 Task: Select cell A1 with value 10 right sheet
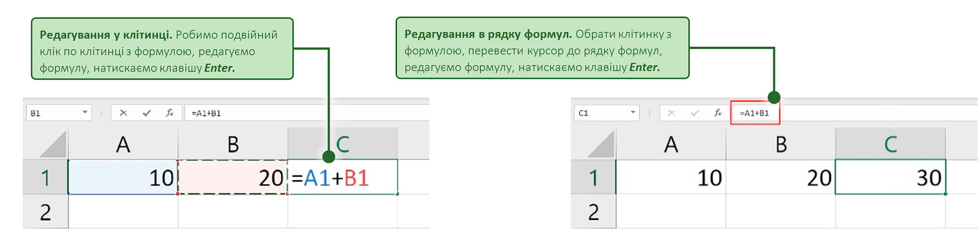coord(671,177)
